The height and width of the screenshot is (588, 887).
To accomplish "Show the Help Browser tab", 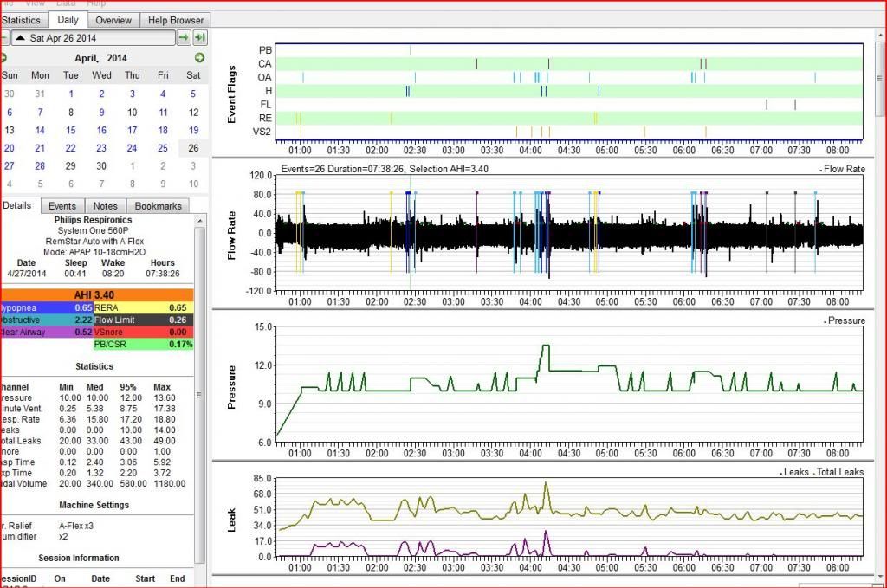I will pyautogui.click(x=175, y=21).
